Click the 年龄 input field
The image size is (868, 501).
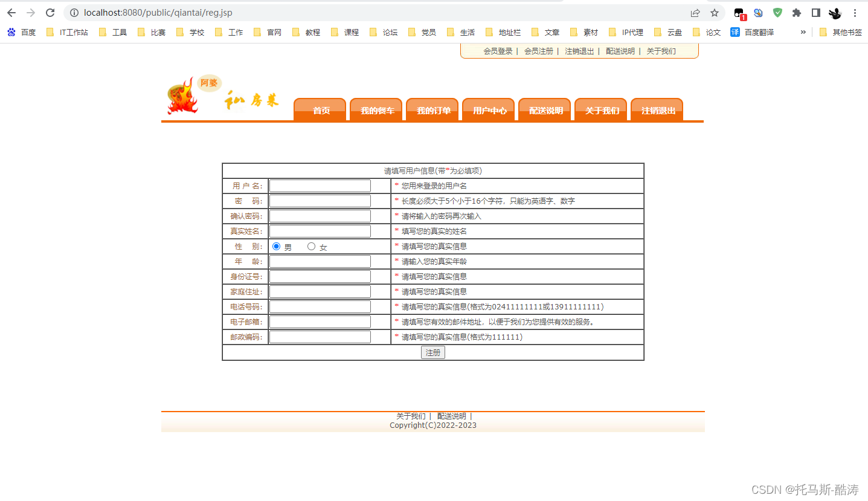coord(320,262)
